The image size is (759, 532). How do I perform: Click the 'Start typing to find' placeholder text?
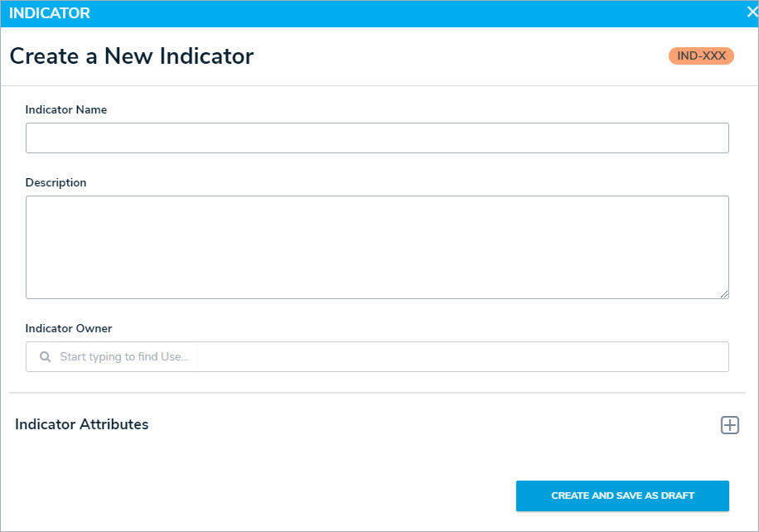click(124, 357)
